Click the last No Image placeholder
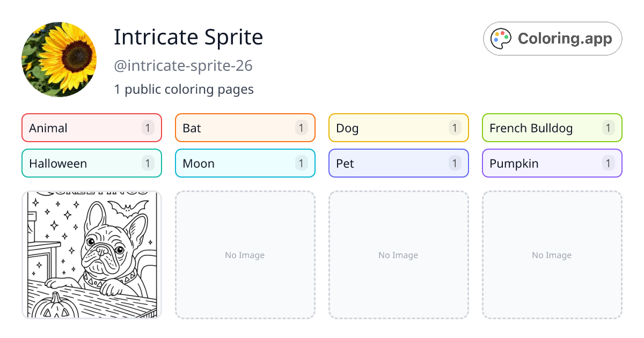The image size is (644, 338). point(552,255)
